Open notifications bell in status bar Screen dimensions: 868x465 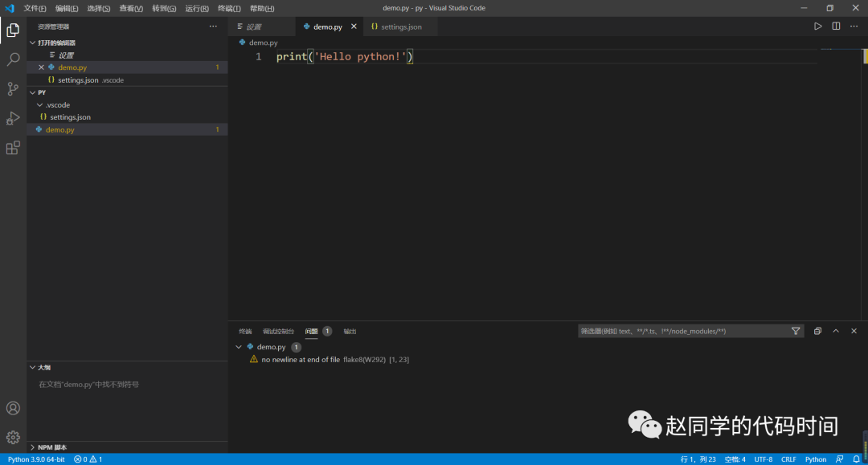857,459
